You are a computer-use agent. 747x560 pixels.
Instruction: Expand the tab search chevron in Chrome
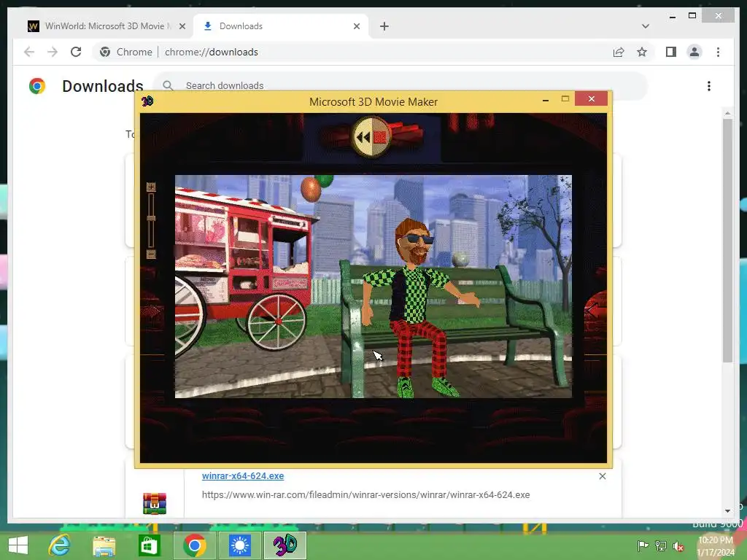pos(646,26)
